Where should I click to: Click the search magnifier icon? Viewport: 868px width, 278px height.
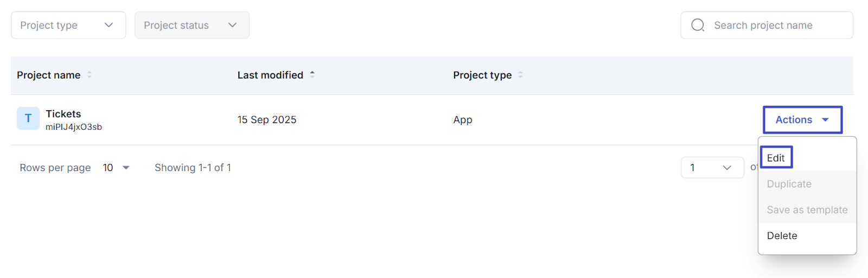point(698,26)
